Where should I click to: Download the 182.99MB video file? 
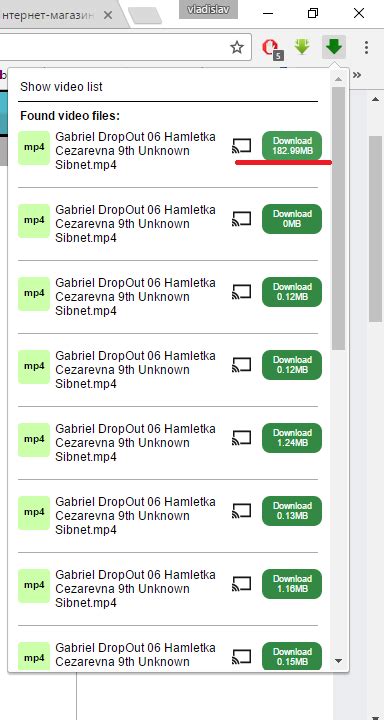(292, 146)
